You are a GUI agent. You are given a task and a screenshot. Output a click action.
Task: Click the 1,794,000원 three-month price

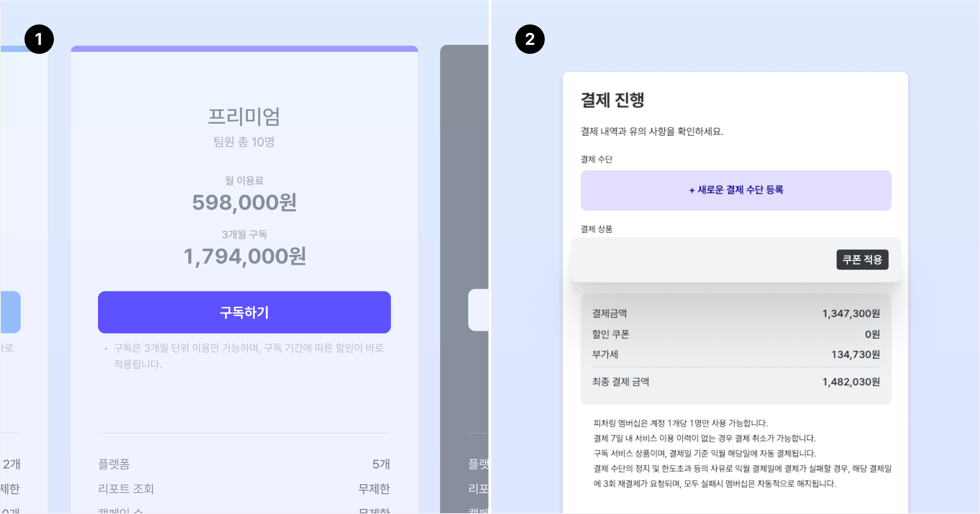(244, 257)
